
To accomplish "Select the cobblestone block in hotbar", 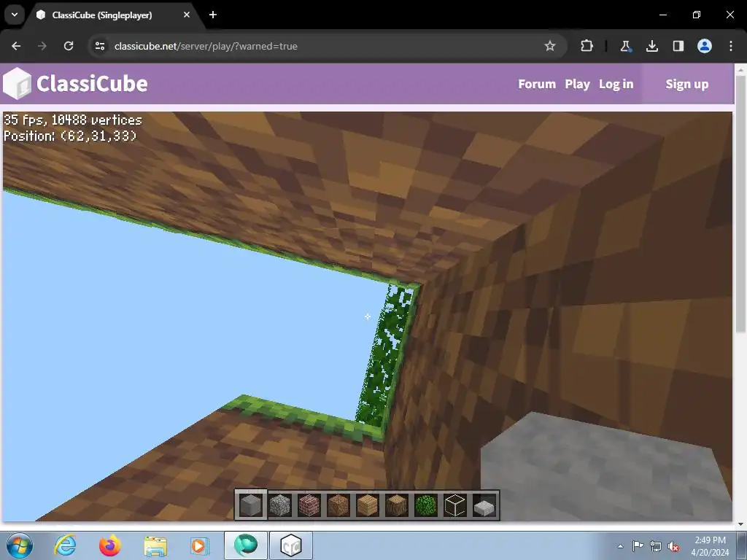I will click(280, 505).
